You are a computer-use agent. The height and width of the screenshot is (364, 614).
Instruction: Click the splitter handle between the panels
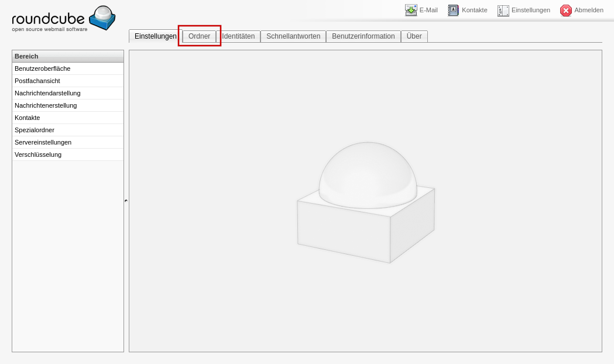[x=126, y=201]
